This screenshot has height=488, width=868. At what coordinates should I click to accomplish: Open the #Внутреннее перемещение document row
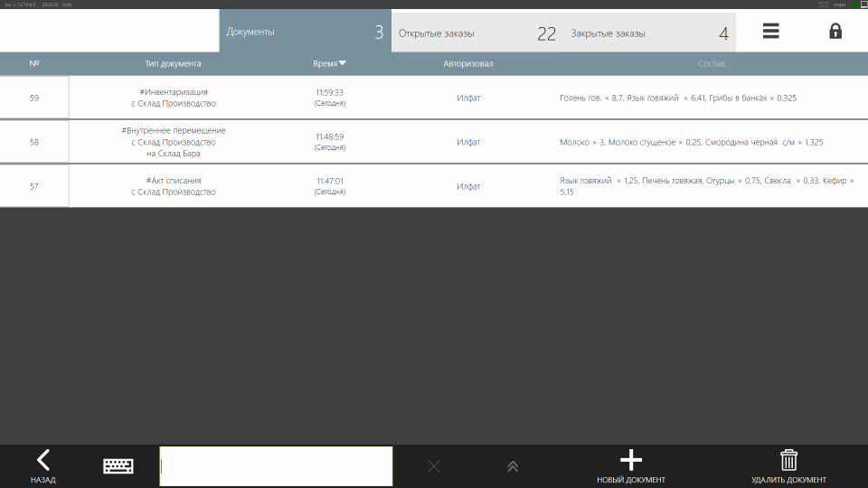pyautogui.click(x=174, y=142)
